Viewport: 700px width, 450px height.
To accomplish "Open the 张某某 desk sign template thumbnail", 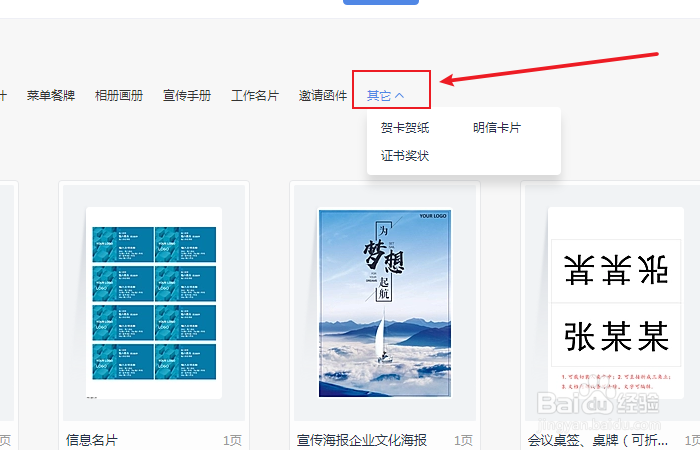I will tap(615, 303).
